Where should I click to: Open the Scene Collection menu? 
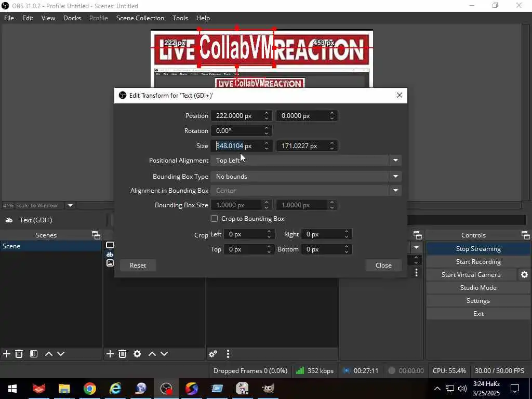(x=140, y=18)
